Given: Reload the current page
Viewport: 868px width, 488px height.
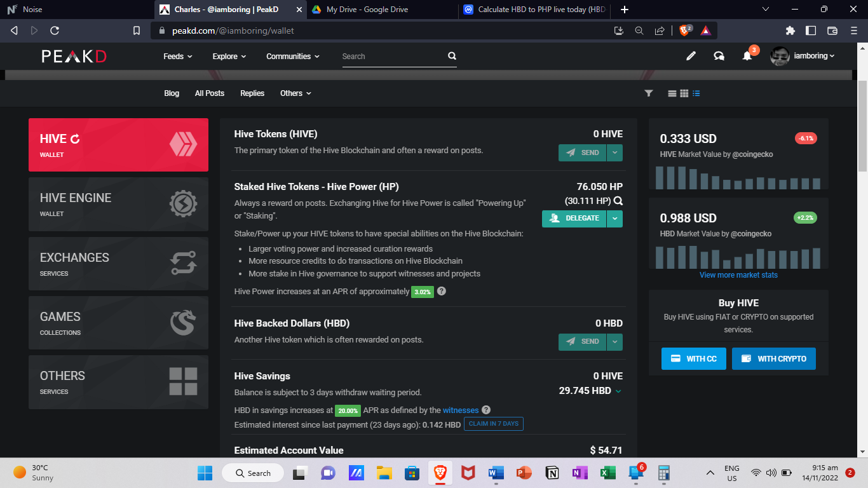Looking at the screenshot, I should click(x=55, y=30).
